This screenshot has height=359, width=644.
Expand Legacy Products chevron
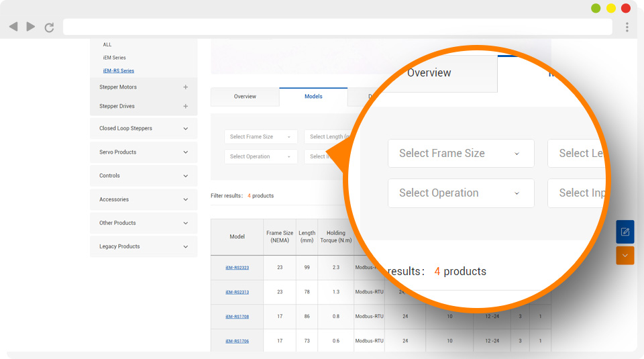coord(186,247)
